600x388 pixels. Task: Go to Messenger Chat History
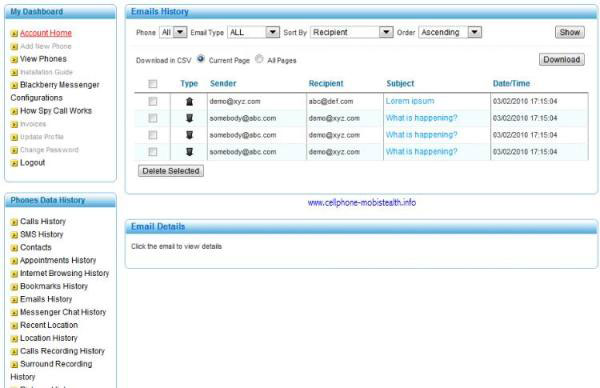pos(63,312)
